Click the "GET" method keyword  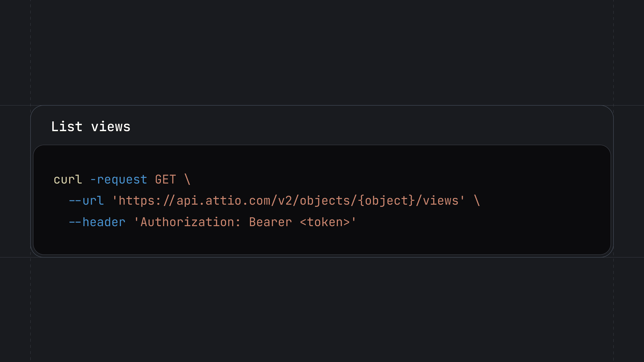(166, 179)
